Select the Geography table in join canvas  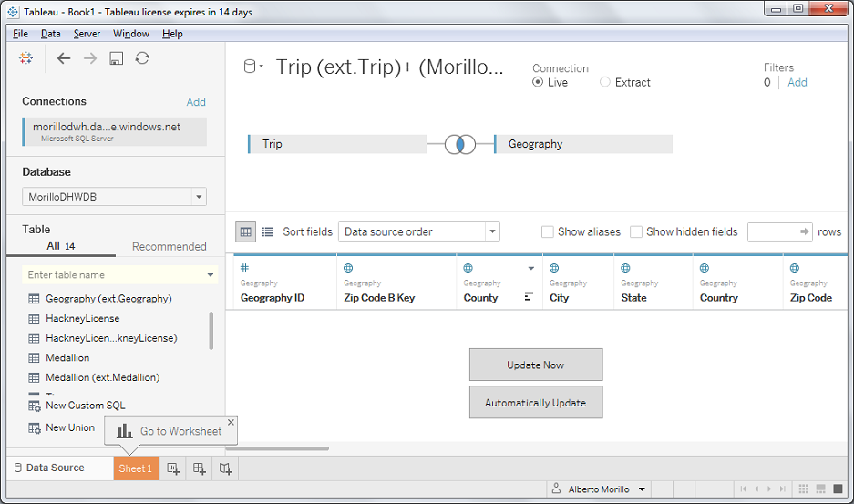point(583,144)
